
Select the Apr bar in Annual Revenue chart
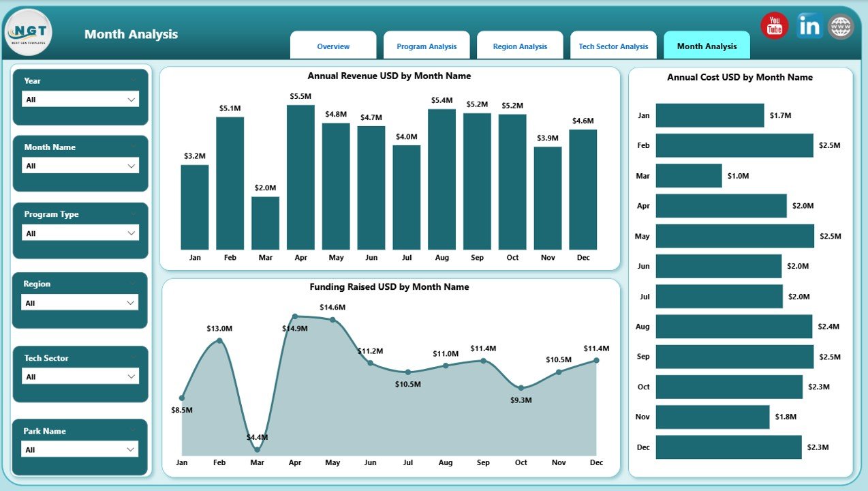(300, 177)
